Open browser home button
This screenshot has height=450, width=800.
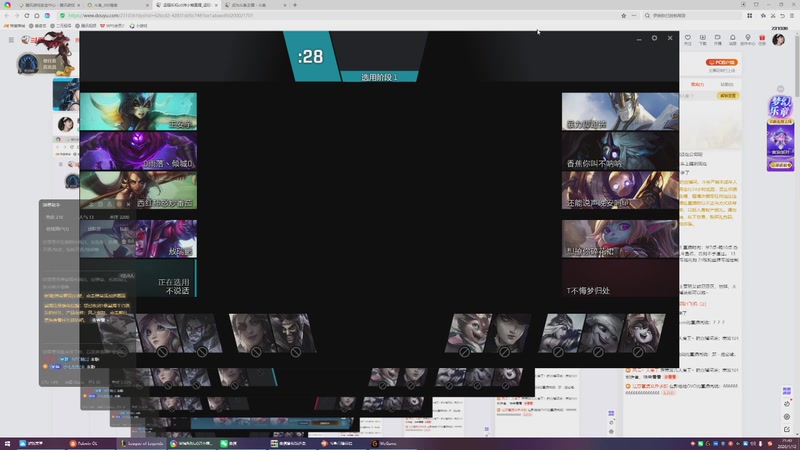37,16
